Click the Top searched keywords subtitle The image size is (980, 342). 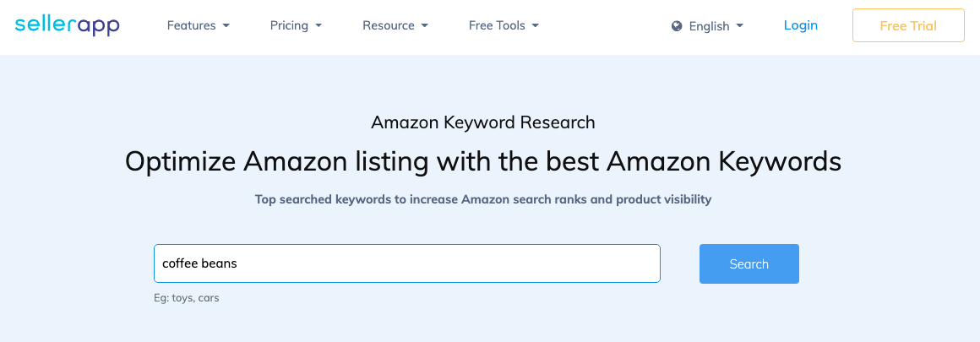pyautogui.click(x=483, y=199)
